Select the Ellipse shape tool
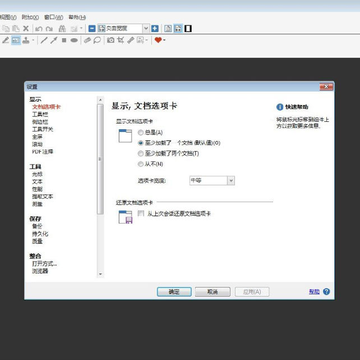 [74, 40]
